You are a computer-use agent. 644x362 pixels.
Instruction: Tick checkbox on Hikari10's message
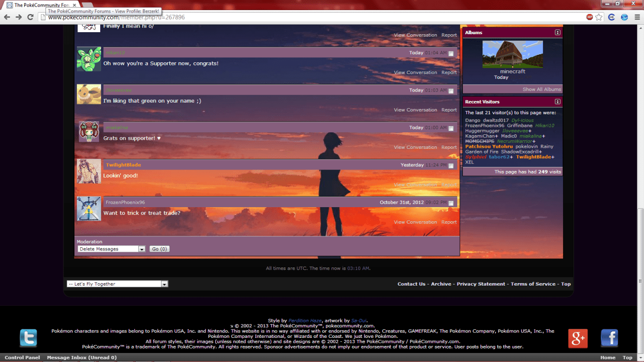pyautogui.click(x=451, y=53)
